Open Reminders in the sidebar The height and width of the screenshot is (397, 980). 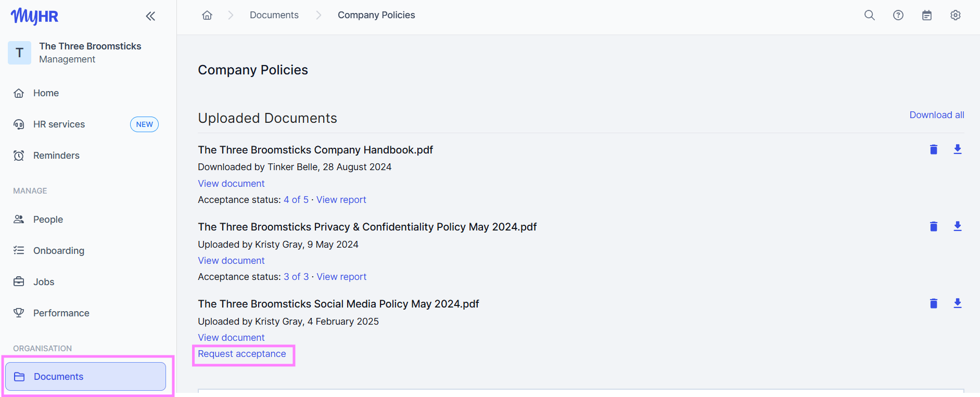[56, 156]
